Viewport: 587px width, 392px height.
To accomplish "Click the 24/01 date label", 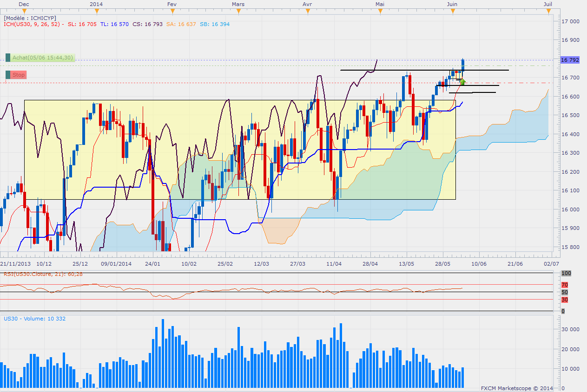I will coord(152,263).
